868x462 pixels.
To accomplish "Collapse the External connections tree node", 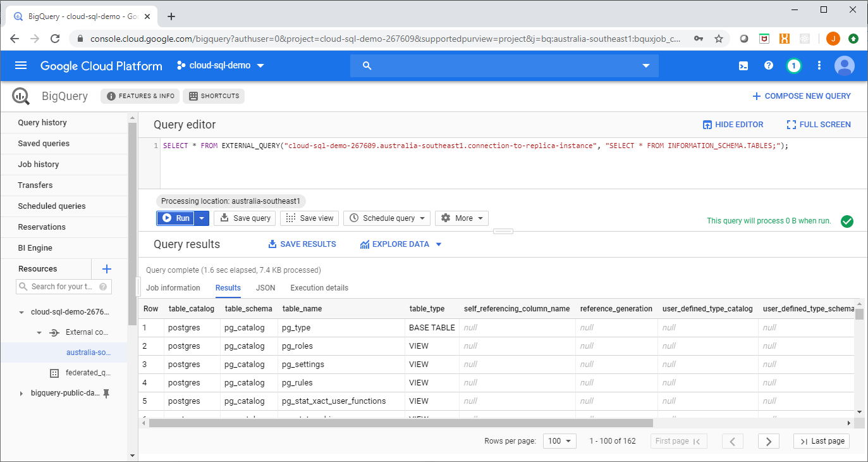I will tap(39, 332).
